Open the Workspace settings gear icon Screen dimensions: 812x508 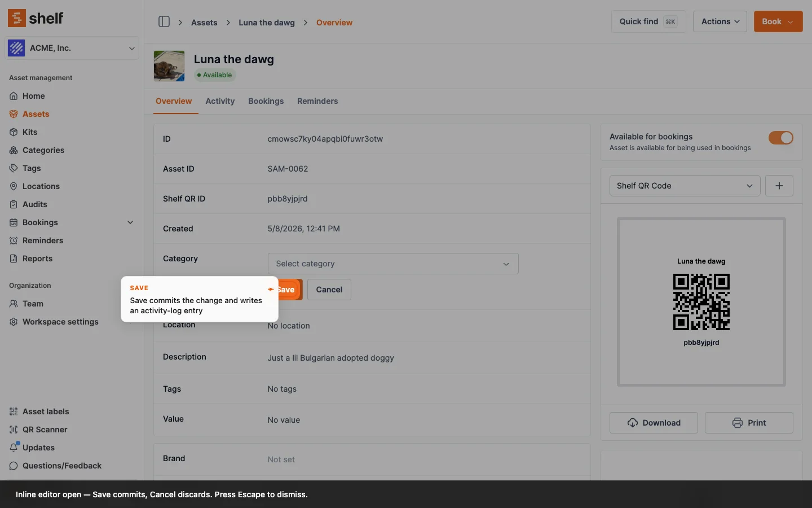[x=14, y=322]
